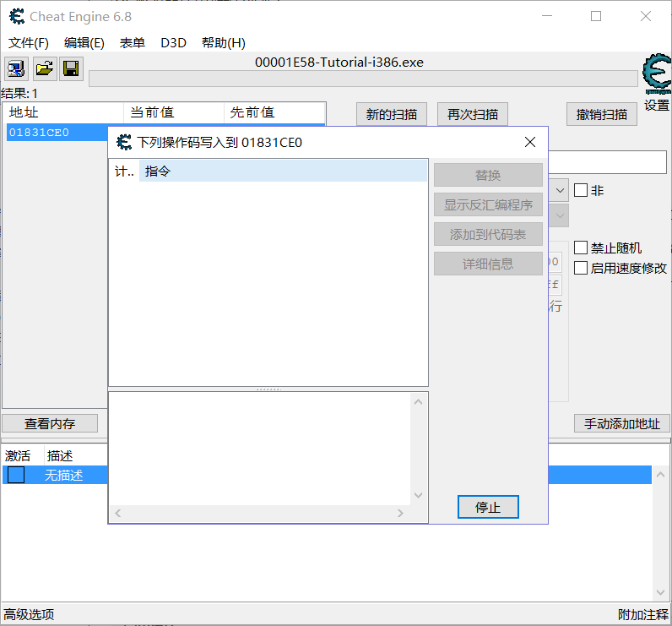This screenshot has height=626, width=672.
Task: Click the 当前值 column header
Action: point(174,112)
